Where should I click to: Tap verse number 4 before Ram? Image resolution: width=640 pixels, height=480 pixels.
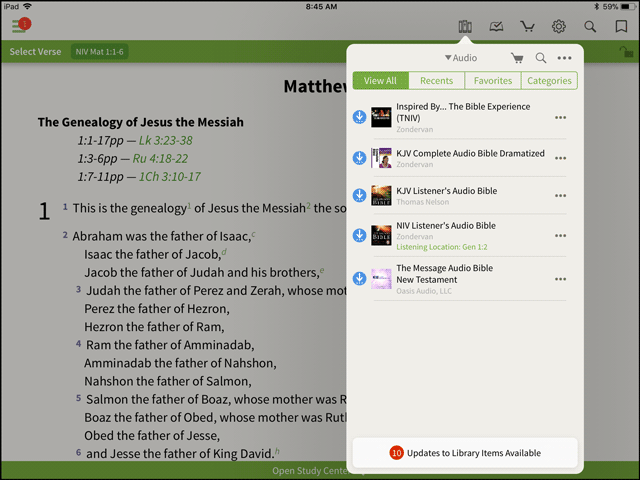[78, 344]
